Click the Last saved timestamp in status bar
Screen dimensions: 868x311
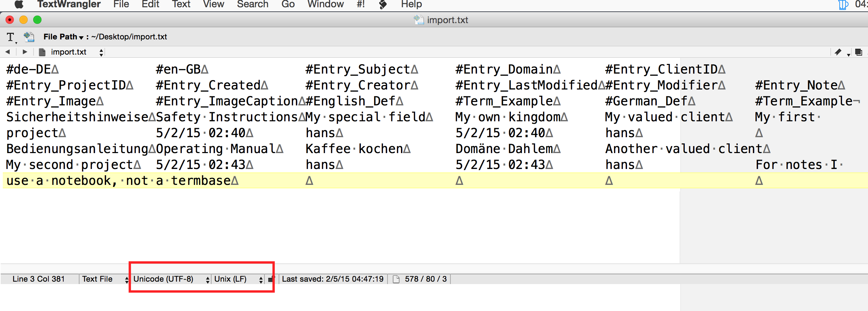[x=333, y=279]
